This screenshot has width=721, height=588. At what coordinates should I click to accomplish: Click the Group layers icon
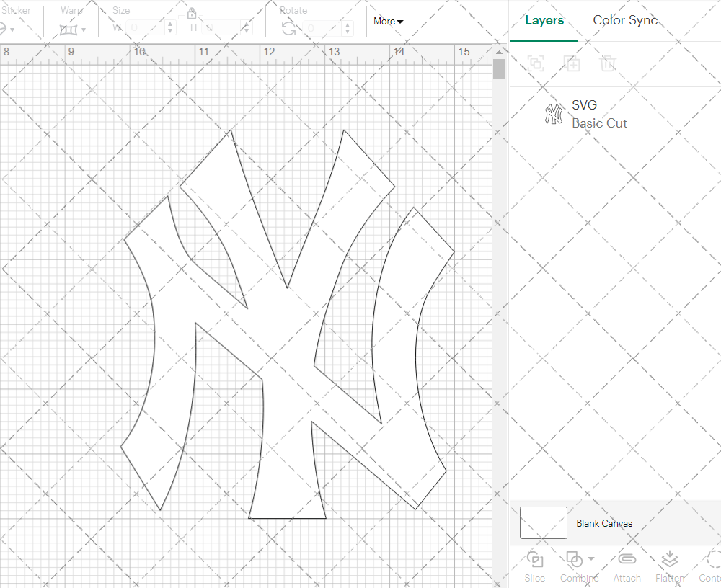tap(536, 63)
